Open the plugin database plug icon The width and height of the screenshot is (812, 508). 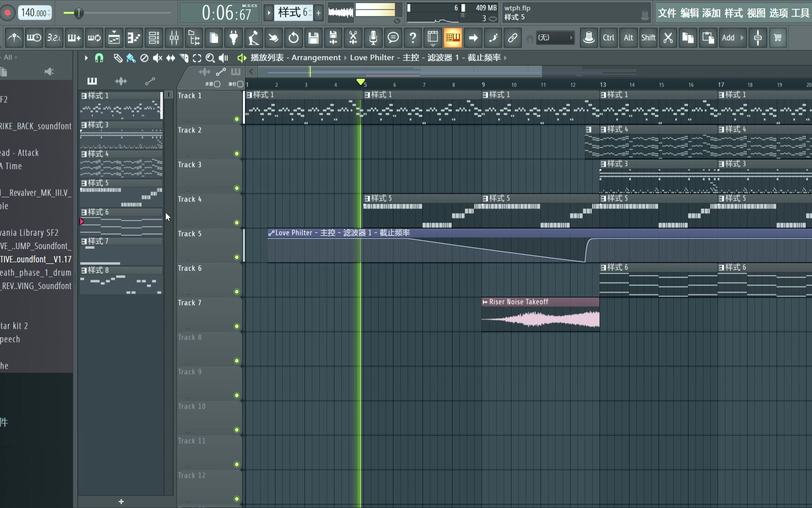234,37
